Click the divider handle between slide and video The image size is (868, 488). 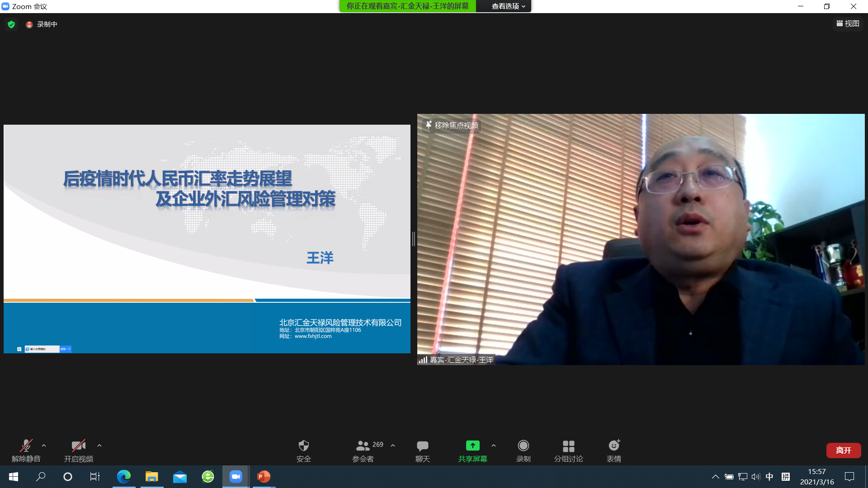413,239
